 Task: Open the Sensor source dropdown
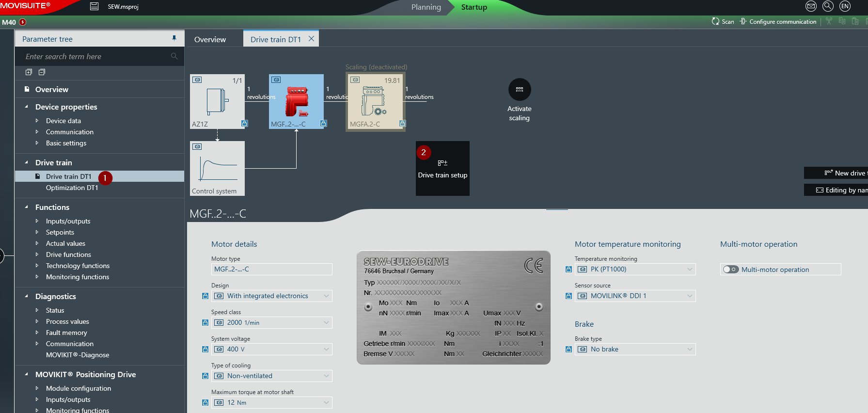click(635, 296)
